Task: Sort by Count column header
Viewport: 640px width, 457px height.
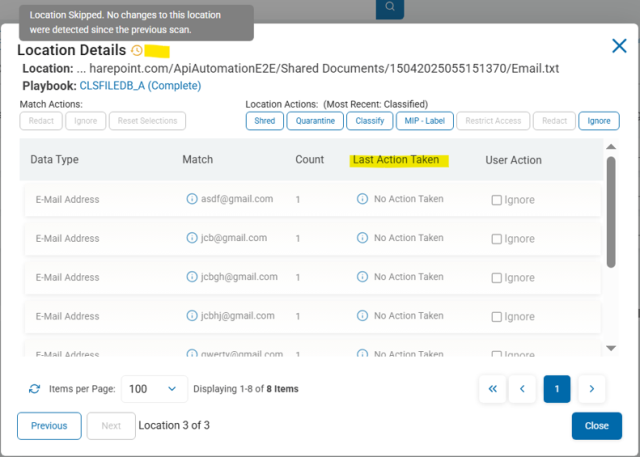Action: (309, 160)
